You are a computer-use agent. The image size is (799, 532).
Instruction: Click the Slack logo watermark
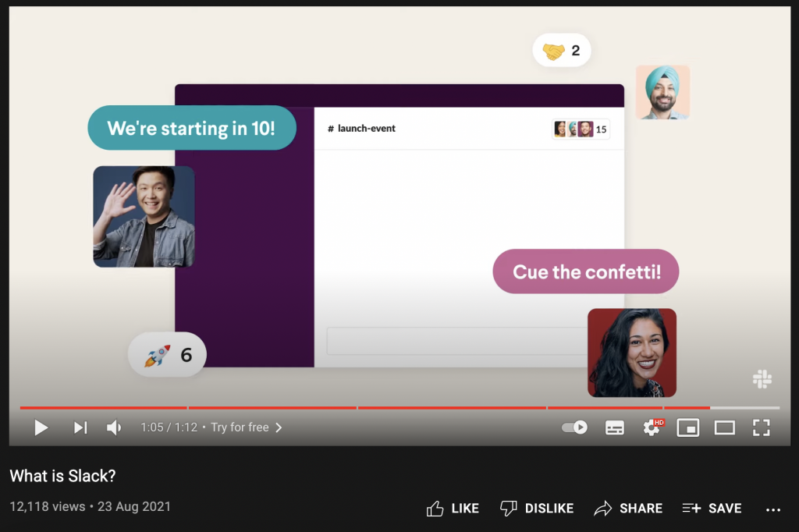(762, 379)
